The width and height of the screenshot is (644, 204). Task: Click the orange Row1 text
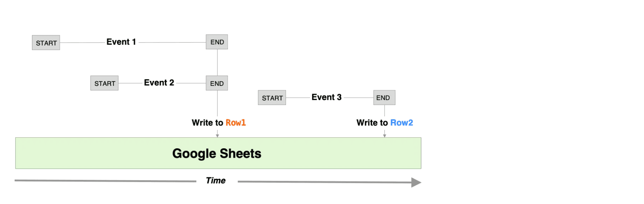pos(235,123)
